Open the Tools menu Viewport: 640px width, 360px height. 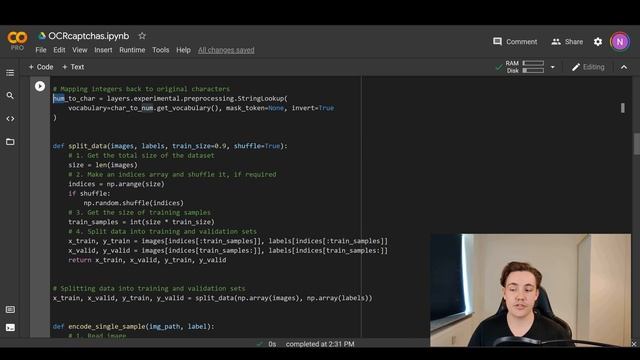(160, 50)
